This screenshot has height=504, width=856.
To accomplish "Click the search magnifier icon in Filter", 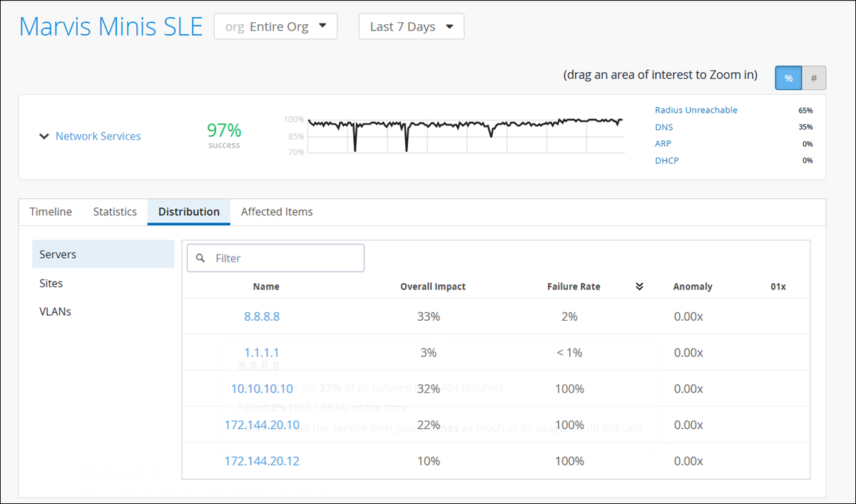I will (201, 258).
